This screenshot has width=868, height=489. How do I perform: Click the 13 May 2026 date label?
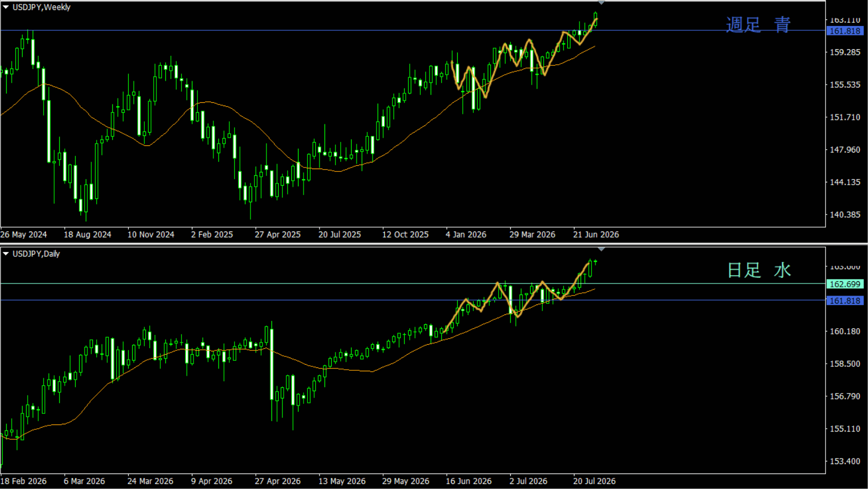point(342,481)
